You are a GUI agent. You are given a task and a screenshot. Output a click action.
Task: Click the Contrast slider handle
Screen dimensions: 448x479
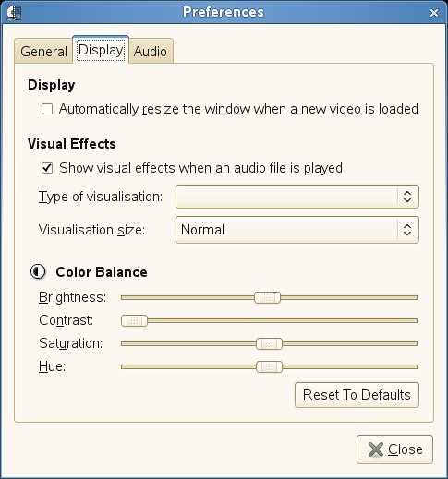point(134,320)
